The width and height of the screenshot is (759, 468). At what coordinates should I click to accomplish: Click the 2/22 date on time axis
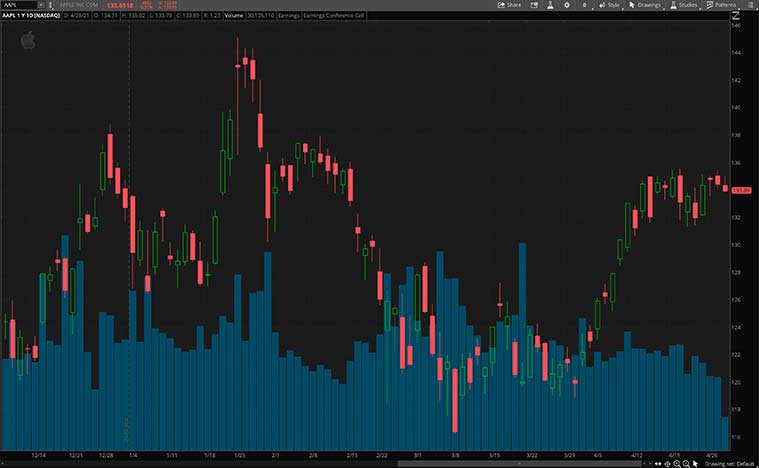pos(381,455)
